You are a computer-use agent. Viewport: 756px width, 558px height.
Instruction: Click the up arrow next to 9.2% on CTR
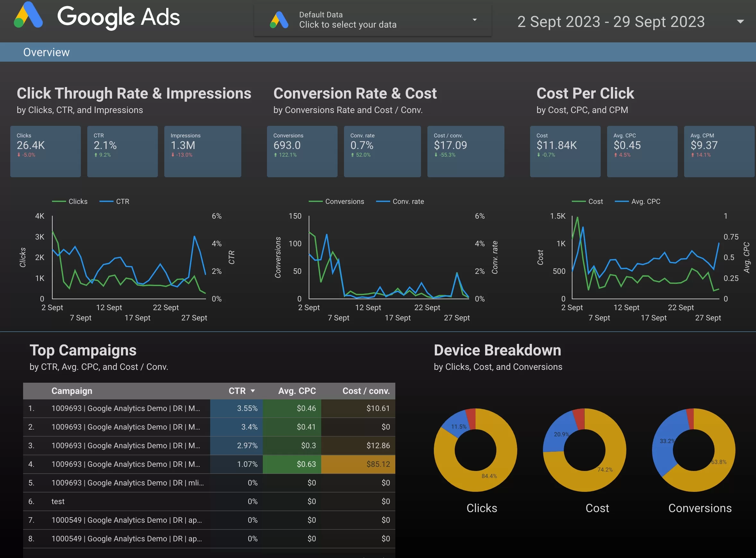[x=96, y=155]
